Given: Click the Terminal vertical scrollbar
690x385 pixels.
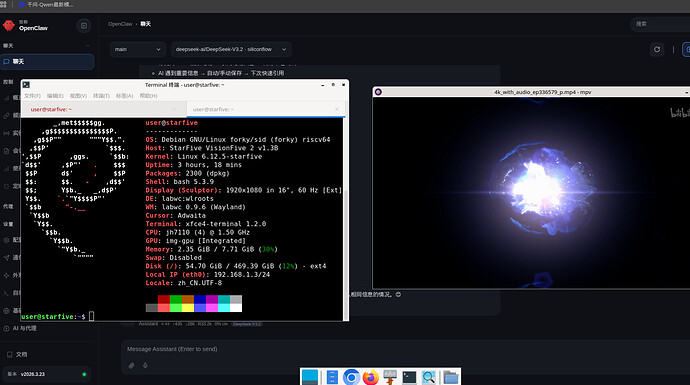Looking at the screenshot, I should 346,219.
